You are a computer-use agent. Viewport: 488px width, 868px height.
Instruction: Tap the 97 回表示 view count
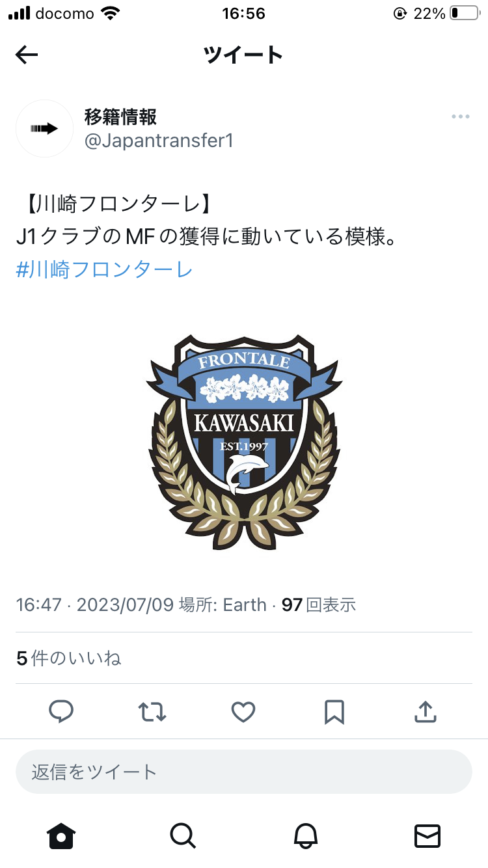coord(318,604)
